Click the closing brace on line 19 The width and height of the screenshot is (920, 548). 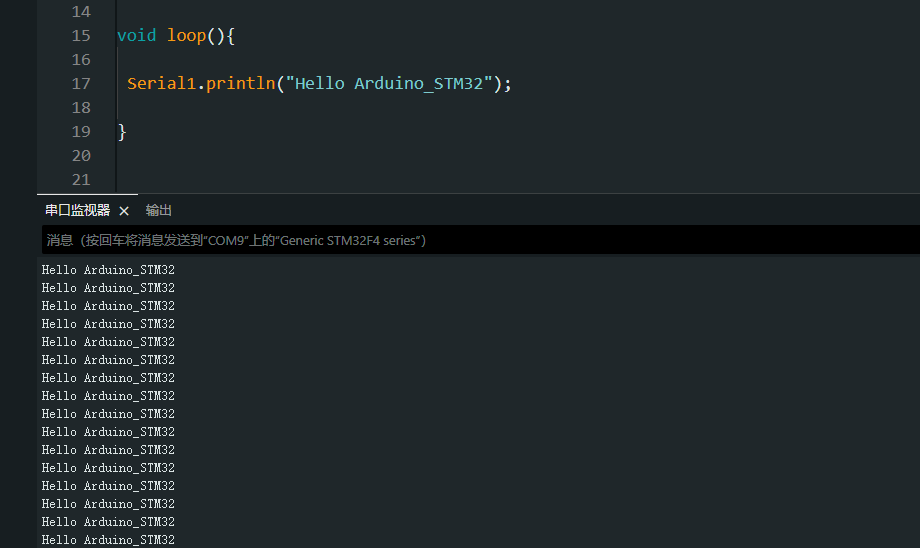click(122, 132)
